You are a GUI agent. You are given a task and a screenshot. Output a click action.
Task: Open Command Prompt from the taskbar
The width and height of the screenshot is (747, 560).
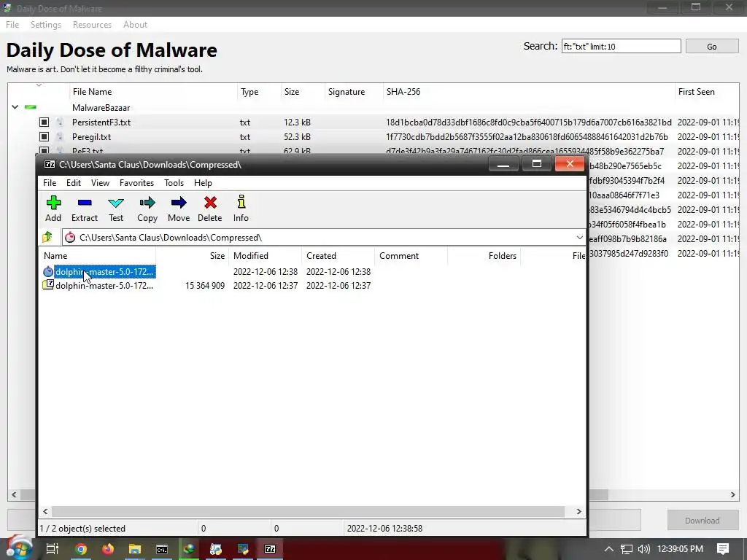(x=162, y=549)
